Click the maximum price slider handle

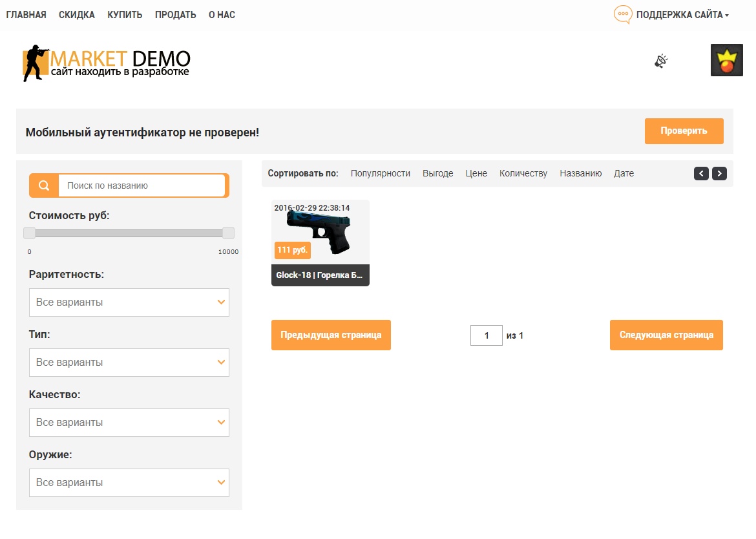228,233
